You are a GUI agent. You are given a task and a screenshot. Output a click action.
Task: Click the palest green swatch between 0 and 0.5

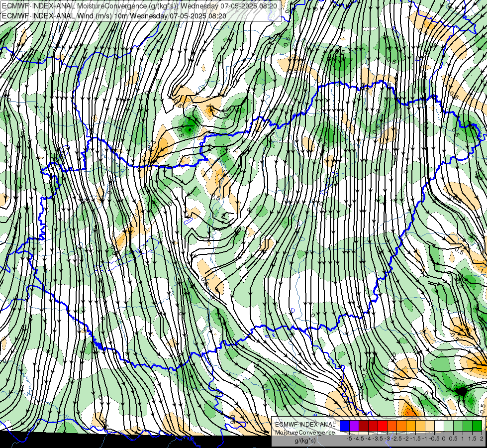[x=449, y=426]
